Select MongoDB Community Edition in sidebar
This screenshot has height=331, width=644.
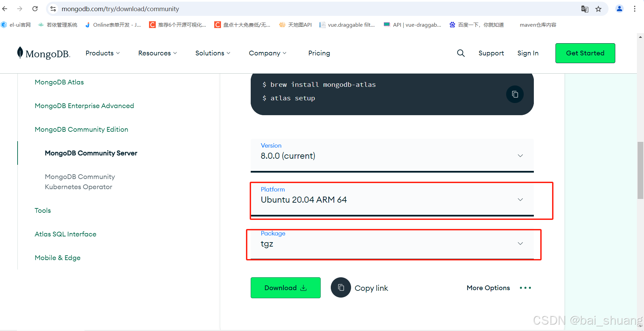pos(81,129)
